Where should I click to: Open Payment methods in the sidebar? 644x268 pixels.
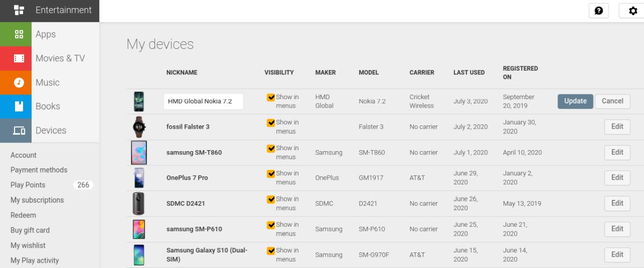(39, 170)
